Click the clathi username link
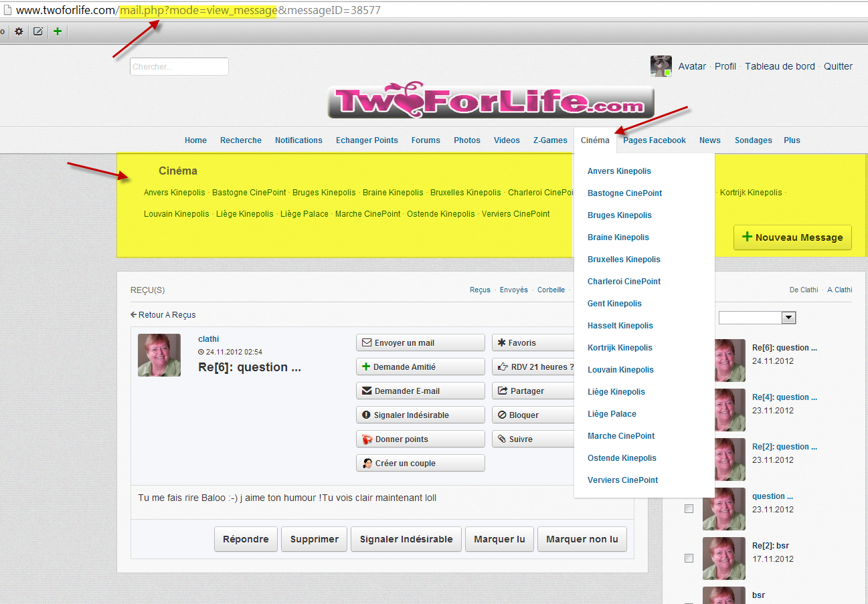 click(209, 339)
